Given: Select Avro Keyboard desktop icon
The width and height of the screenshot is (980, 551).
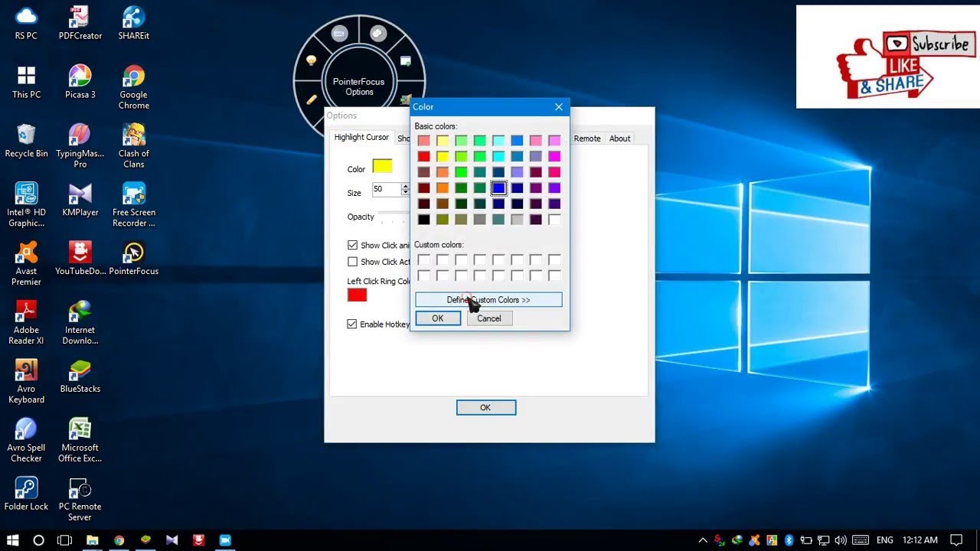Looking at the screenshot, I should pos(26,382).
